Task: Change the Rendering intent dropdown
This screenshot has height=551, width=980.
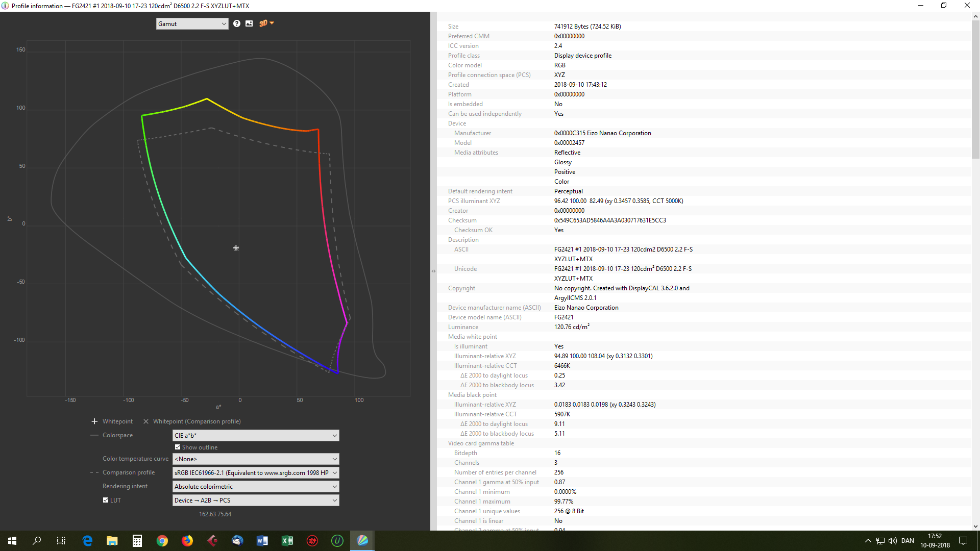Action: 255,486
